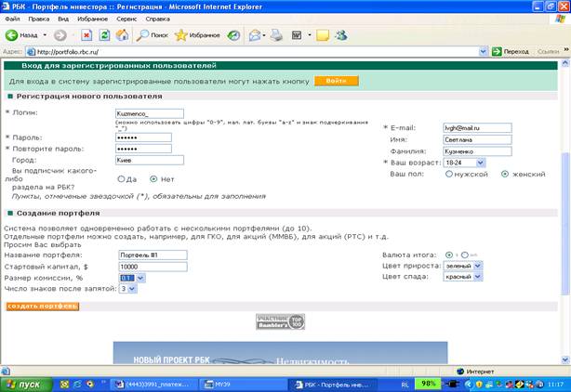This screenshot has width=571, height=392.
Task: Click the vertical page scrollbar
Action: click(x=565, y=212)
